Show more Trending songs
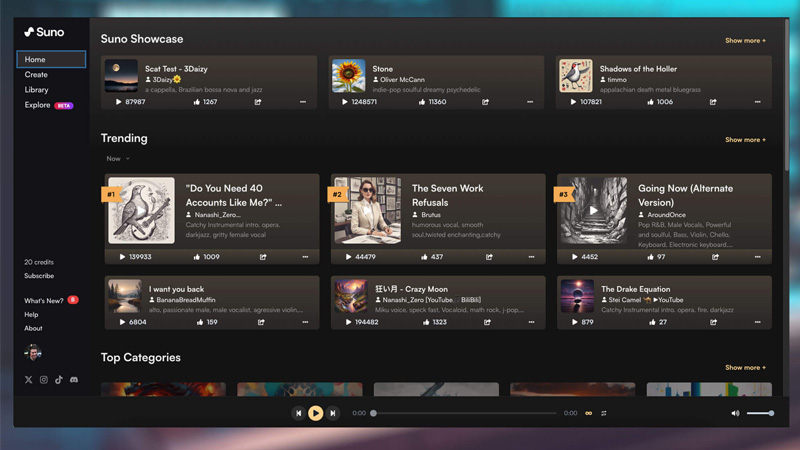The height and width of the screenshot is (450, 800). coord(745,140)
